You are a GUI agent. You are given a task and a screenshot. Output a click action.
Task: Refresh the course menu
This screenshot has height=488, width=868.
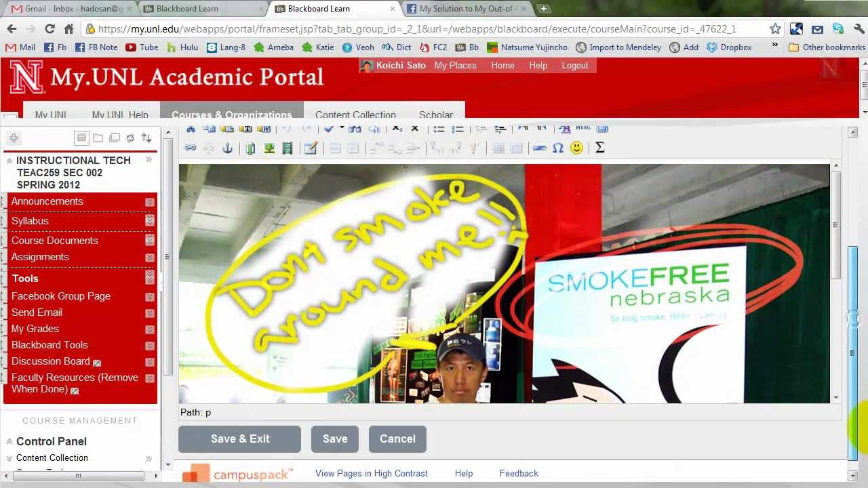tap(131, 138)
